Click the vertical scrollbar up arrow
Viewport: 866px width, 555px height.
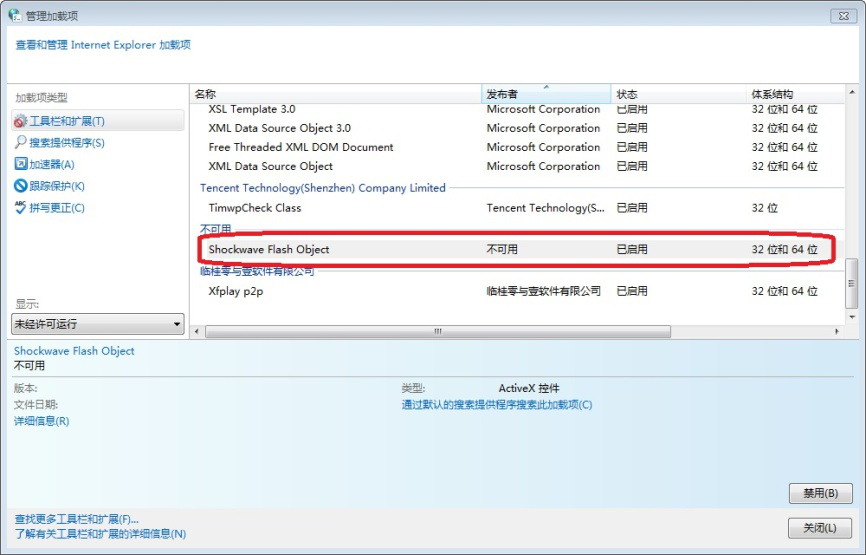[852, 92]
